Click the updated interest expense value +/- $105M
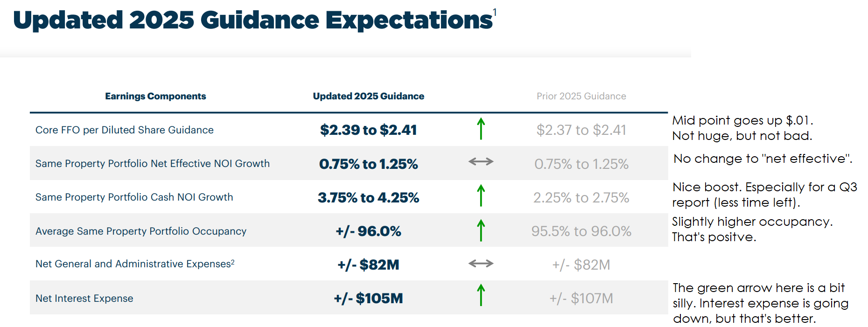 tap(368, 299)
